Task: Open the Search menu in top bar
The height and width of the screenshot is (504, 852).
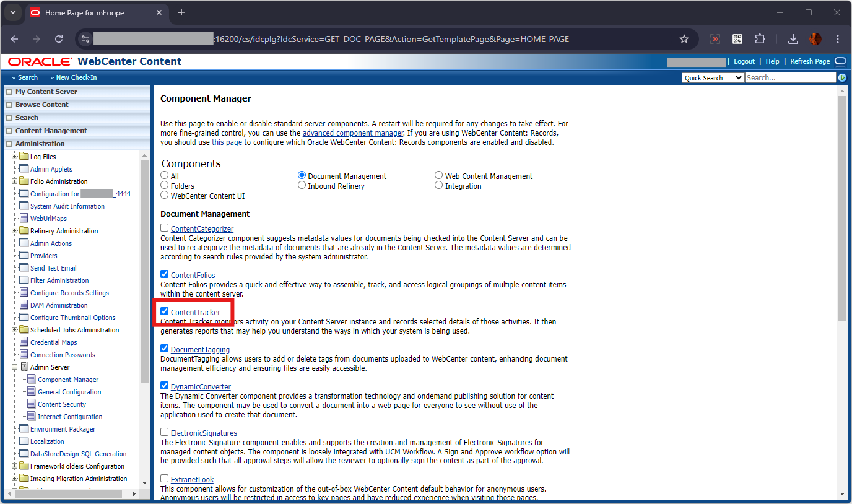Action: pyautogui.click(x=25, y=77)
